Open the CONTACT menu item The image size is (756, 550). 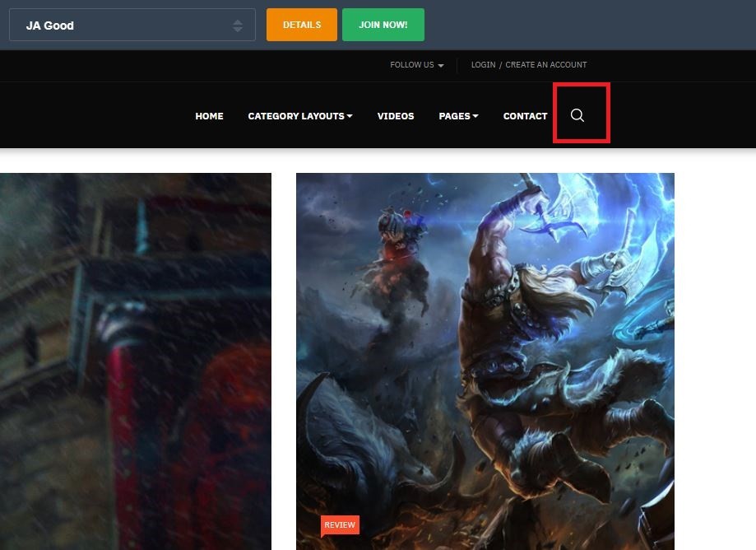[x=525, y=116]
